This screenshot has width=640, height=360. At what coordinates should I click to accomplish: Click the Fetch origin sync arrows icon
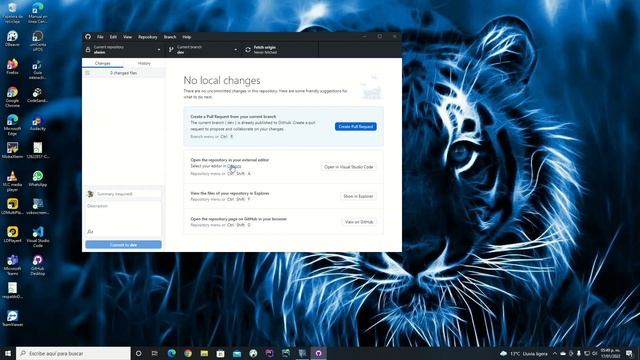tap(248, 50)
